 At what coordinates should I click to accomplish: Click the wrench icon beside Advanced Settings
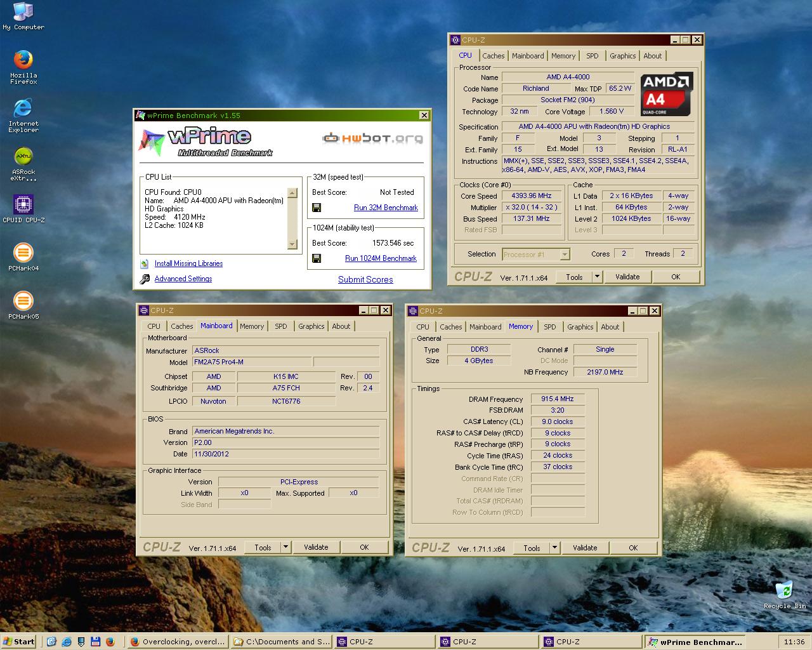pos(145,279)
